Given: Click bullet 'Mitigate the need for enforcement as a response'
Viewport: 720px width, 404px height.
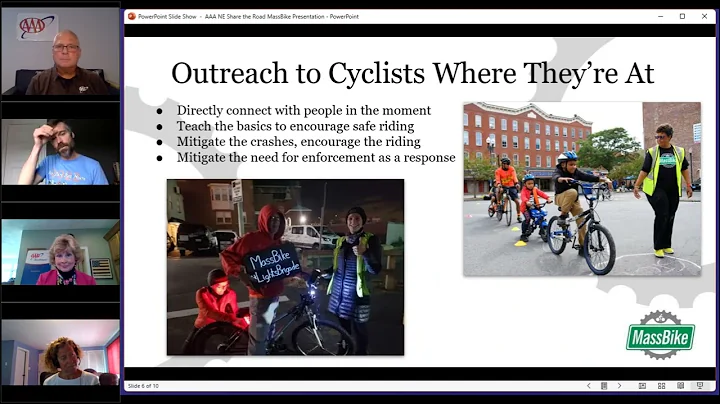Looking at the screenshot, I should pyautogui.click(x=316, y=157).
